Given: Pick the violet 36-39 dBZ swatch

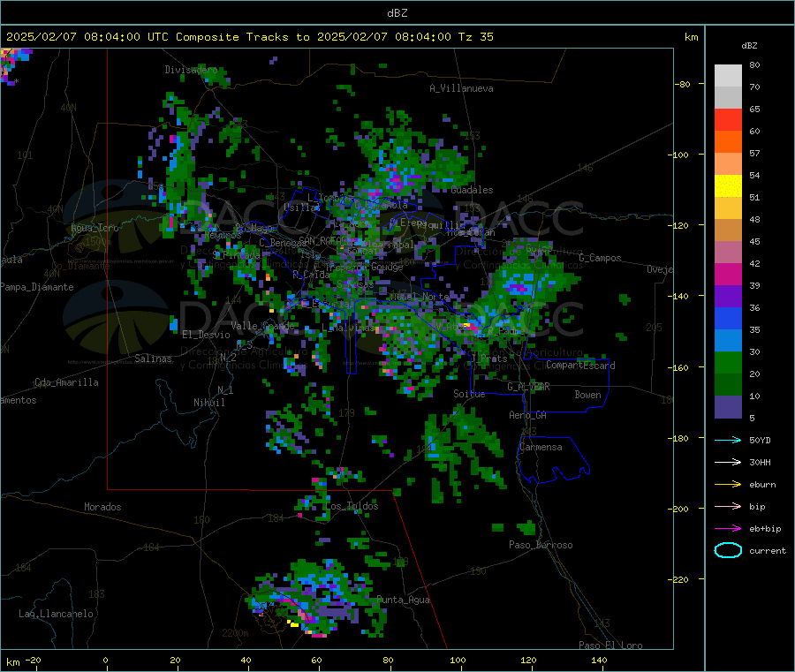Looking at the screenshot, I should pos(728,297).
